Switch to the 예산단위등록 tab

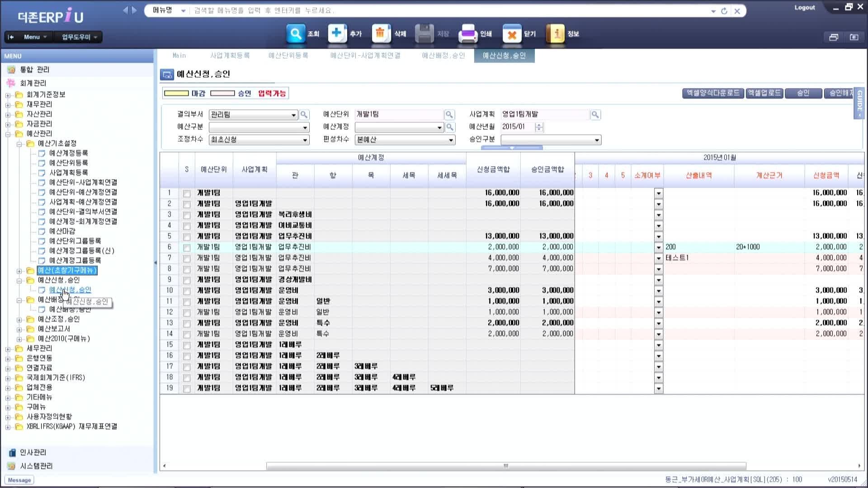click(x=288, y=56)
